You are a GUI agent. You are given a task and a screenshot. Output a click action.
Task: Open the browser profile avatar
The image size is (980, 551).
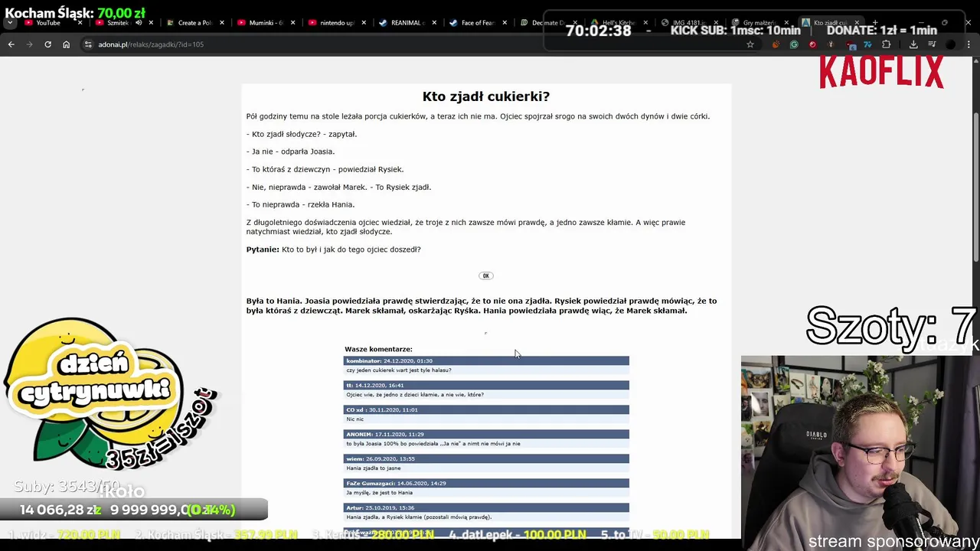[x=951, y=44]
